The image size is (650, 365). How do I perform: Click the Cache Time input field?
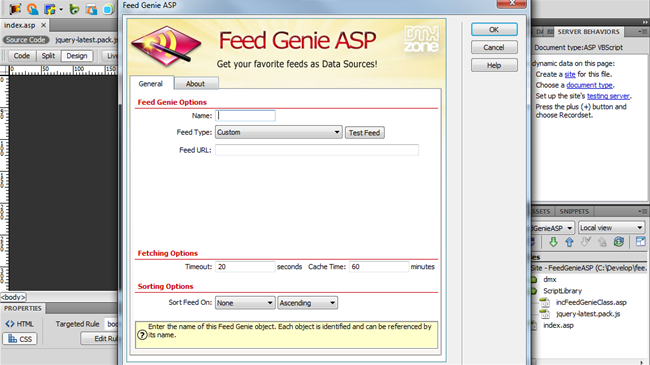pyautogui.click(x=379, y=267)
